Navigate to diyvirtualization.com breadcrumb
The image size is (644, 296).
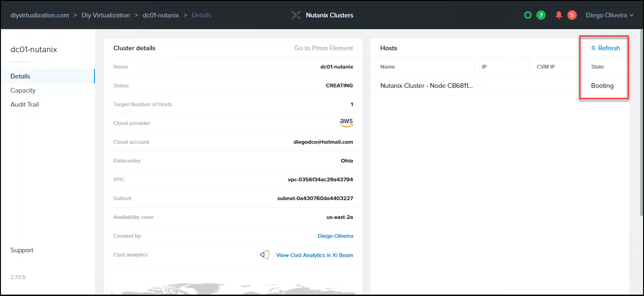[39, 15]
